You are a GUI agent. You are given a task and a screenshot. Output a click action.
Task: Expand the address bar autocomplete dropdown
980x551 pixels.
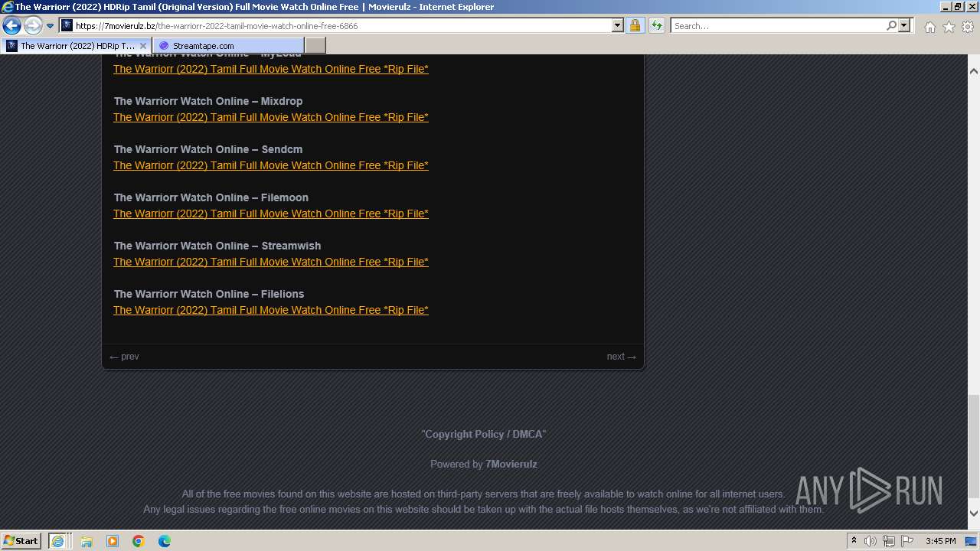[618, 26]
